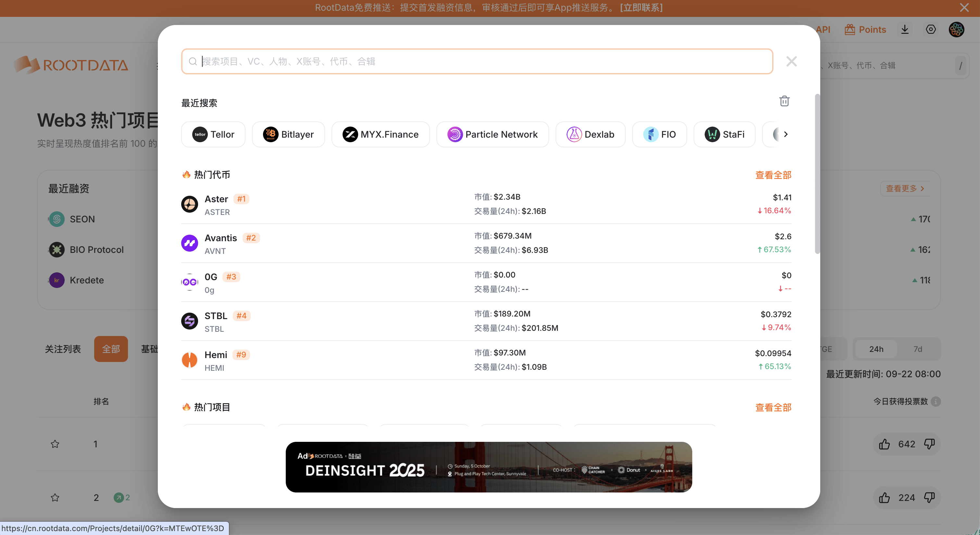Screen dimensions: 980x535
Task: Click the Aster token logo
Action: [189, 204]
